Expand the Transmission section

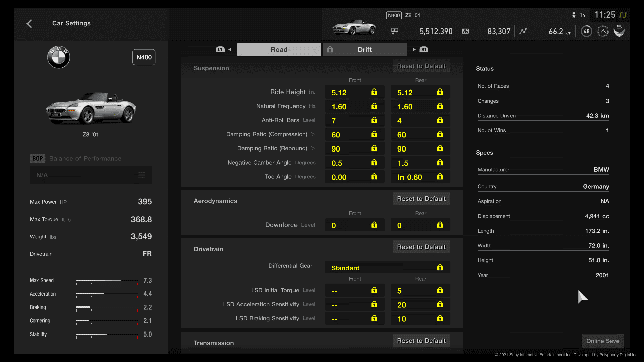coord(213,343)
